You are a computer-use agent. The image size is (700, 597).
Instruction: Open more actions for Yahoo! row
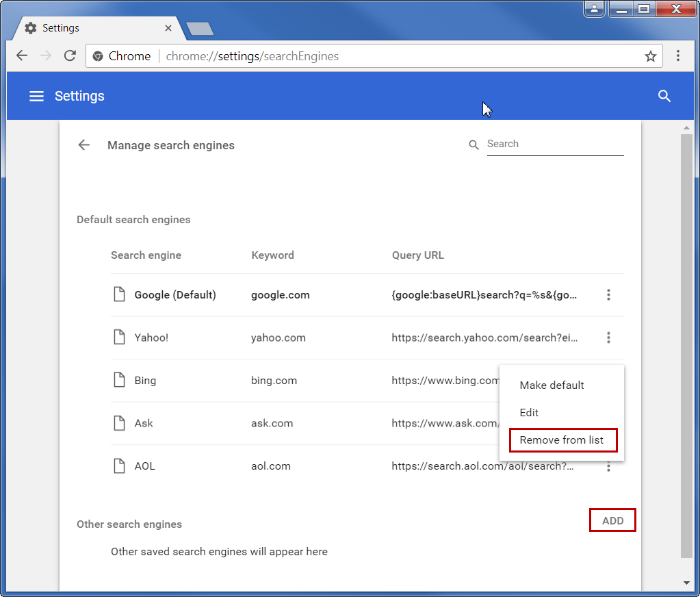[608, 338]
